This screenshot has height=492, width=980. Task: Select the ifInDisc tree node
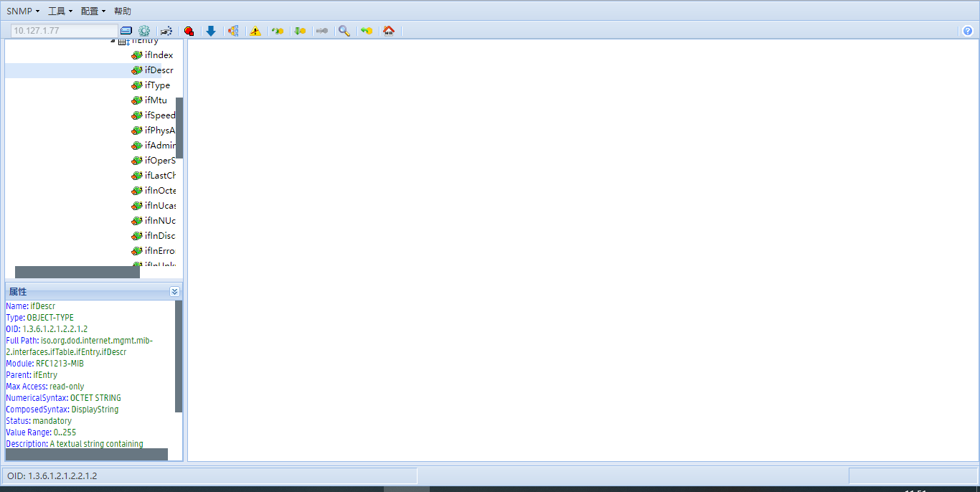(159, 236)
